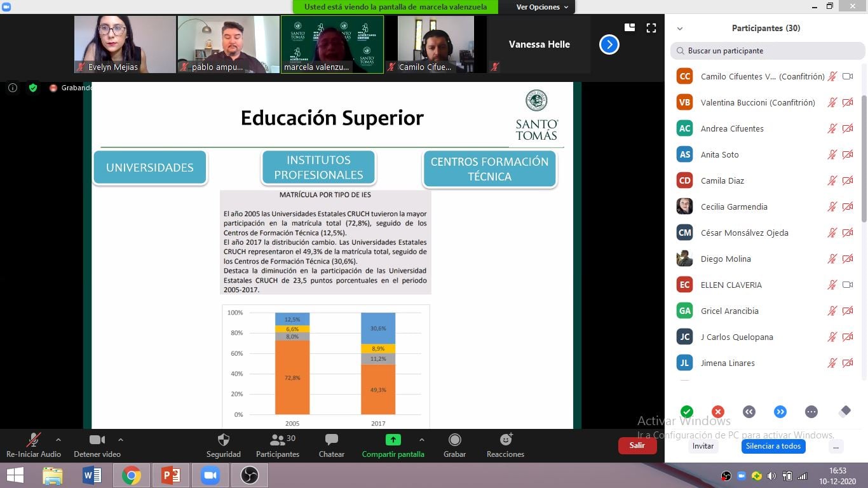This screenshot has height=488, width=868.
Task: Click the encryption green shield icon
Action: pyautogui.click(x=33, y=88)
